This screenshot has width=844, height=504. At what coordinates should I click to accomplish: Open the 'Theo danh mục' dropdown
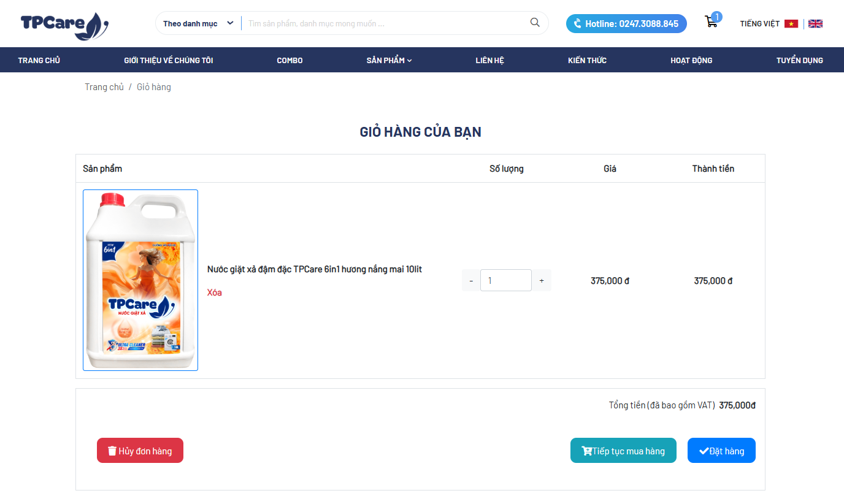click(x=198, y=23)
